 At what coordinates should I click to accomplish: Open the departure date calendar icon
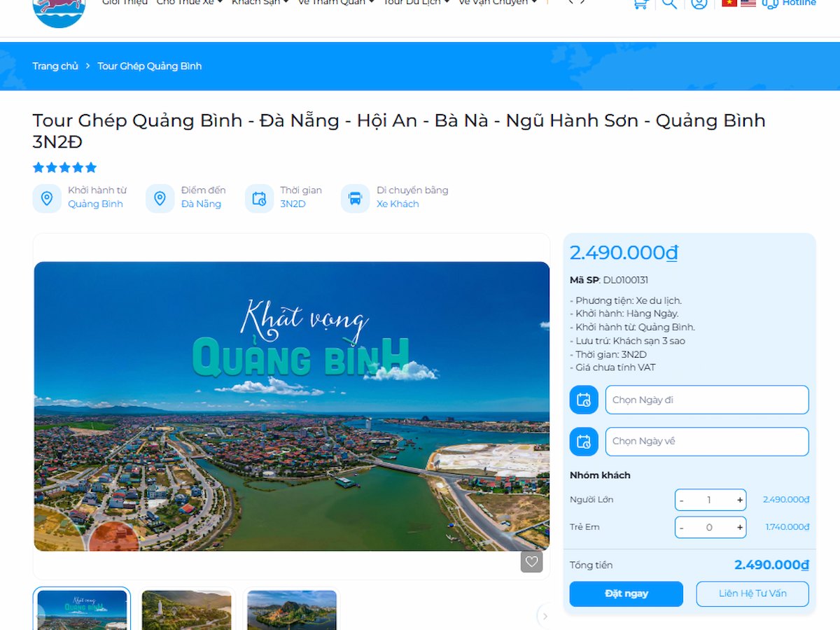point(583,399)
